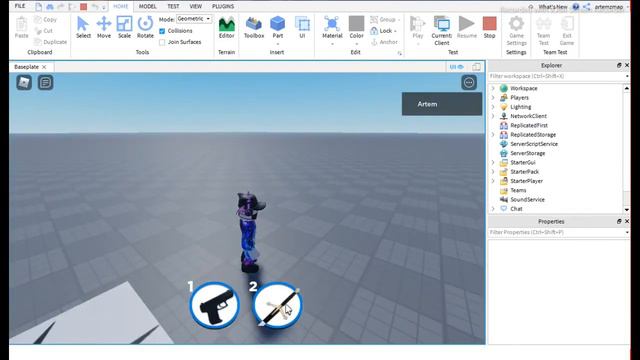Viewport: 640px width, 360px height.
Task: Open What's New link
Action: [552, 7]
